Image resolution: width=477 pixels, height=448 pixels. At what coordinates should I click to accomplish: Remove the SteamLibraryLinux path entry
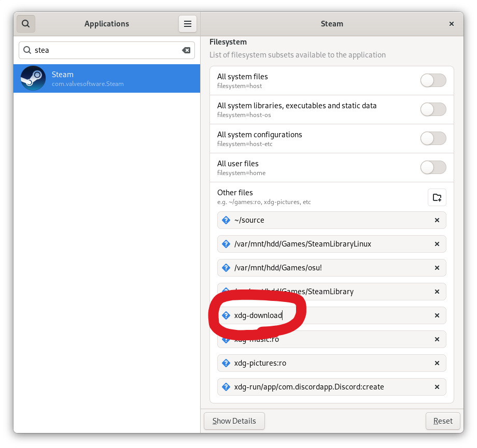tap(437, 244)
